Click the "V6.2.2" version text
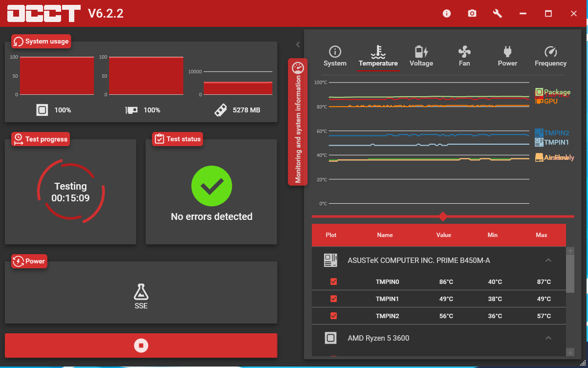This screenshot has height=368, width=588. [106, 13]
